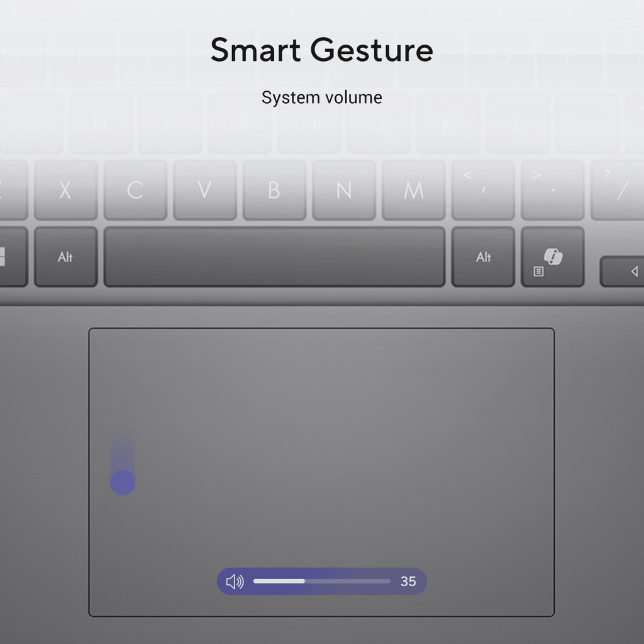644x644 pixels.
Task: Click the C key
Action: point(136,190)
